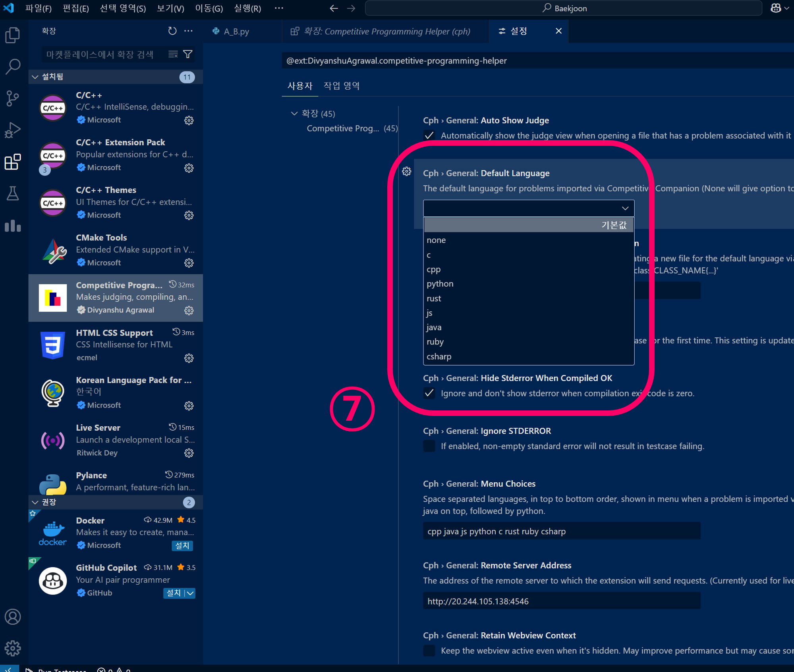Enable Ignore STDERROR checkbox
794x672 pixels.
[x=429, y=446]
